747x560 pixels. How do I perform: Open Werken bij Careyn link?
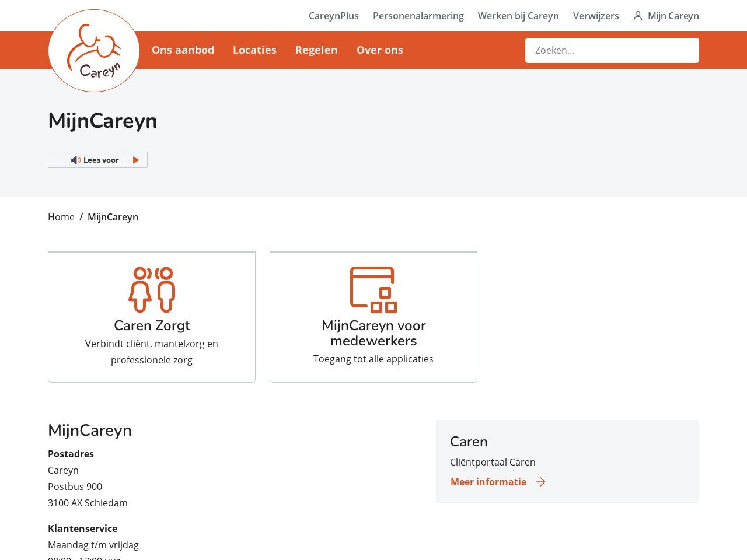click(x=518, y=16)
